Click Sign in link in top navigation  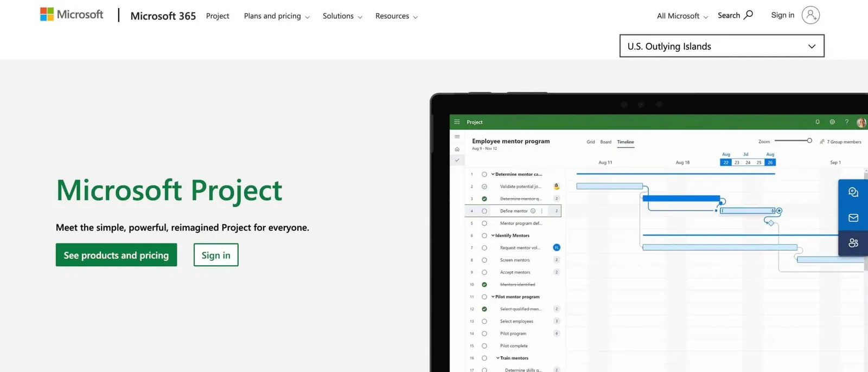point(783,15)
